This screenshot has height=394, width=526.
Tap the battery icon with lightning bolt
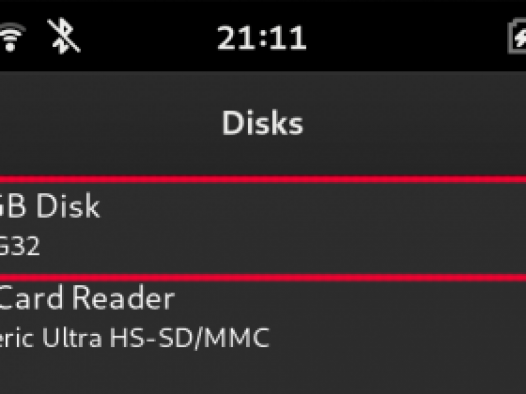517,37
